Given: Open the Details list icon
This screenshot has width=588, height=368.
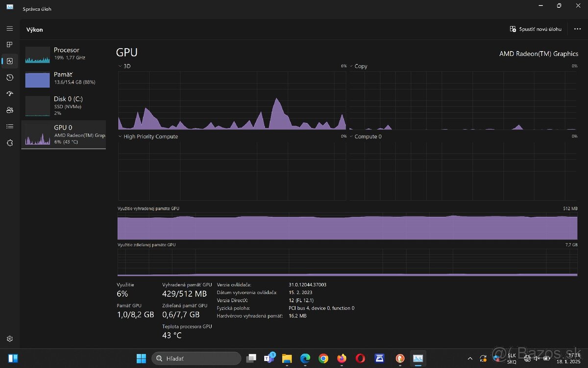Looking at the screenshot, I should click(10, 126).
